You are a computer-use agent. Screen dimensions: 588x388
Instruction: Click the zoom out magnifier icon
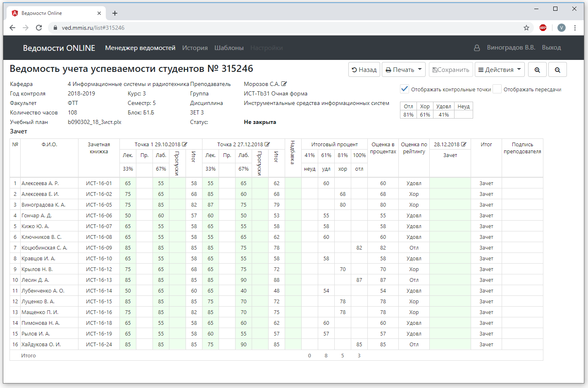click(x=557, y=70)
